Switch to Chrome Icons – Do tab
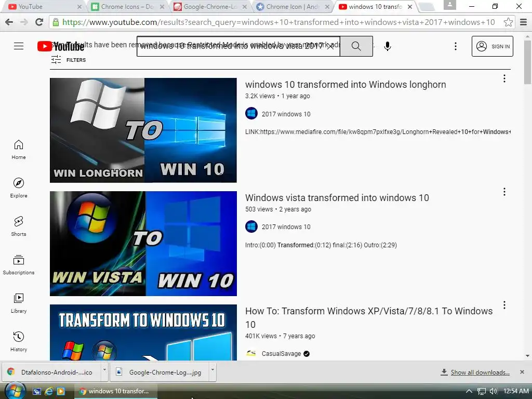Viewport: 532px width, 399px height. 128,6
